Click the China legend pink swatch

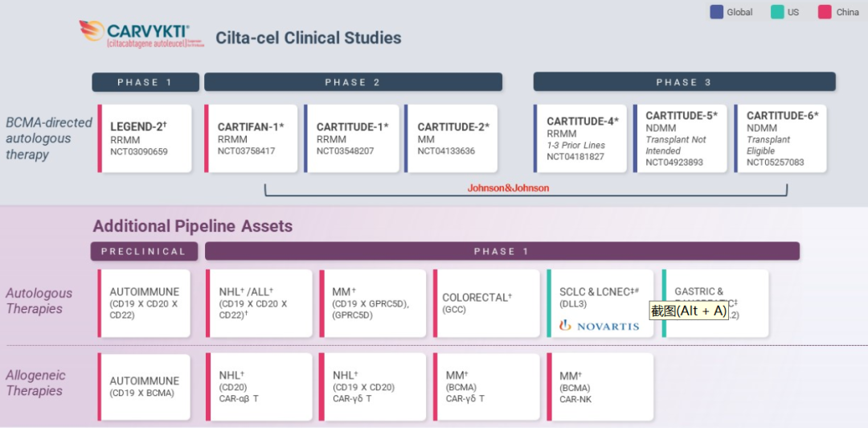pyautogui.click(x=825, y=12)
